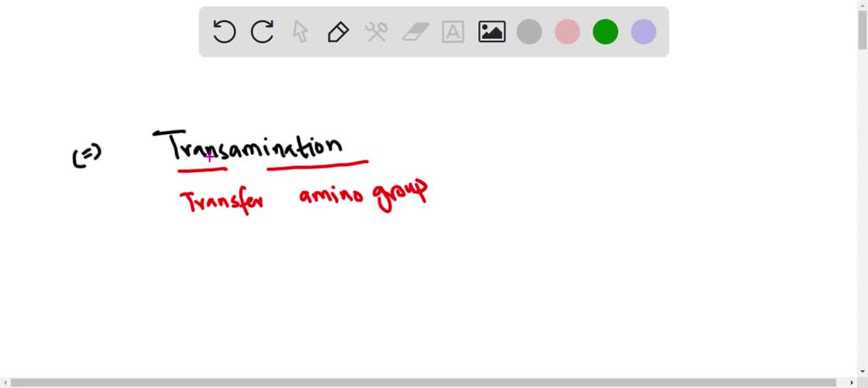Select the pointer selection tool

coord(300,32)
